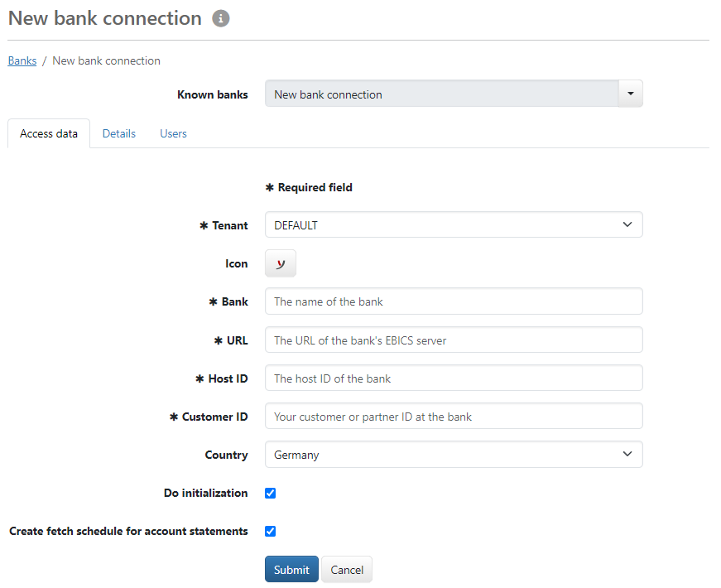Open the Tenant dropdown showing DEFAULT
Viewport: 721px width, 588px height.
(x=453, y=225)
